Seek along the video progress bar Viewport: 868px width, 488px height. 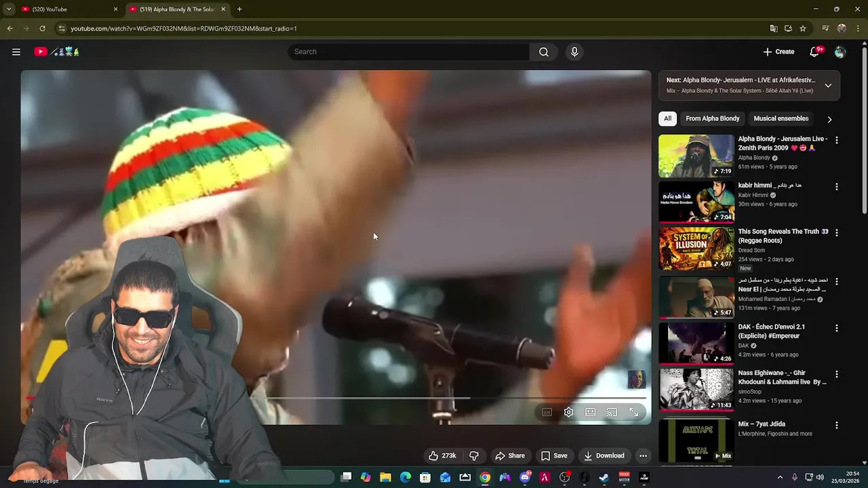click(336, 398)
